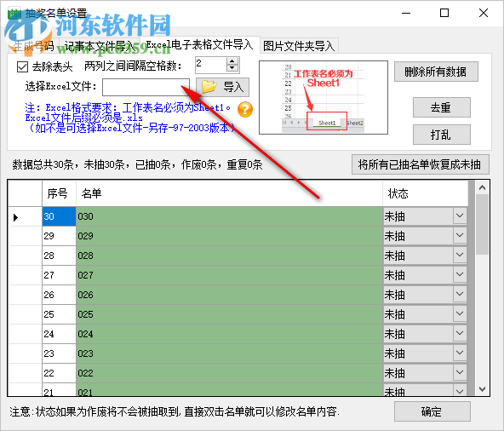
Task: Click the Sheet1 example thumbnail image
Action: coord(324,97)
